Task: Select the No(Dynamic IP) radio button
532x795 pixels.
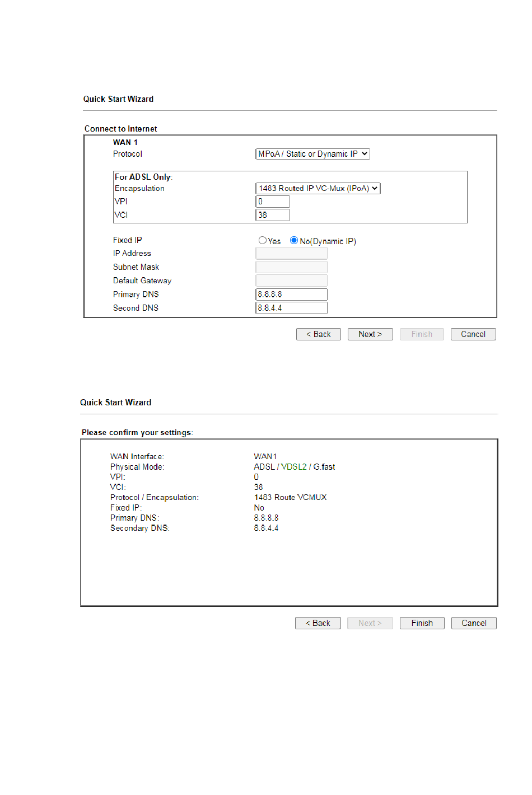Action: pos(293,240)
